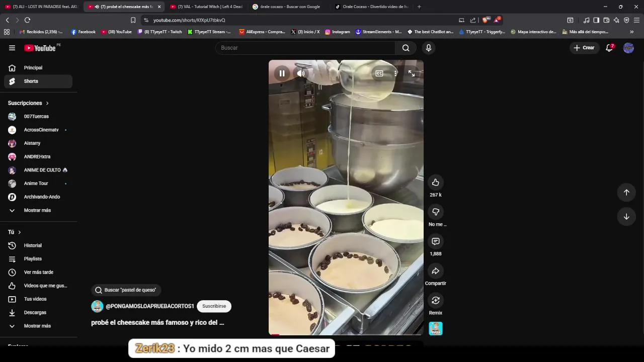Screen dimensions: 644x362
Task: Share this Short via Compartir
Action: pyautogui.click(x=436, y=271)
